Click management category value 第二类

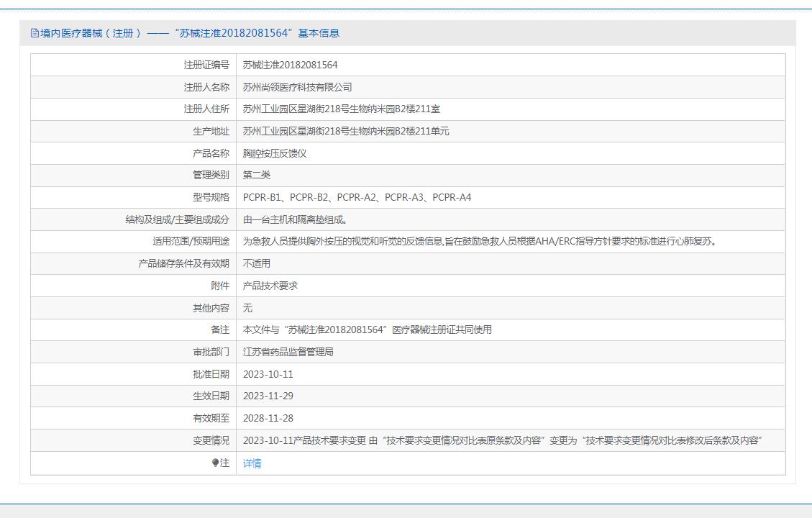tap(256, 175)
